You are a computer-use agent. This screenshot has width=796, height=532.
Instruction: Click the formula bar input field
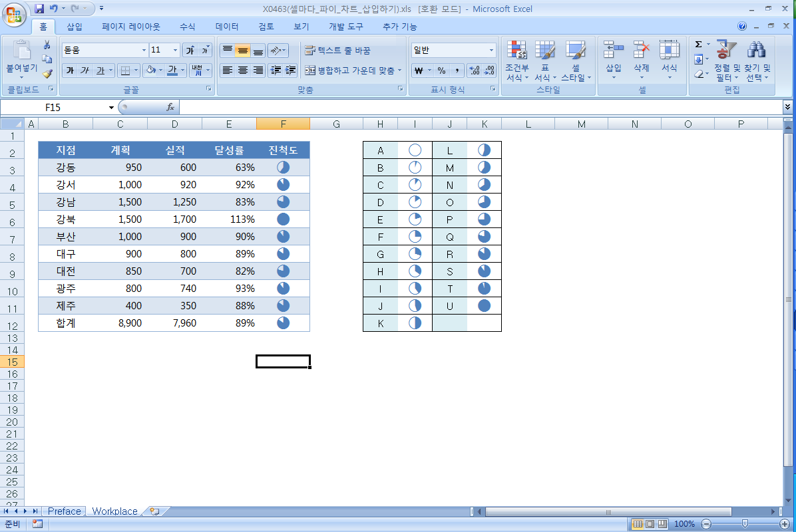[x=481, y=108]
